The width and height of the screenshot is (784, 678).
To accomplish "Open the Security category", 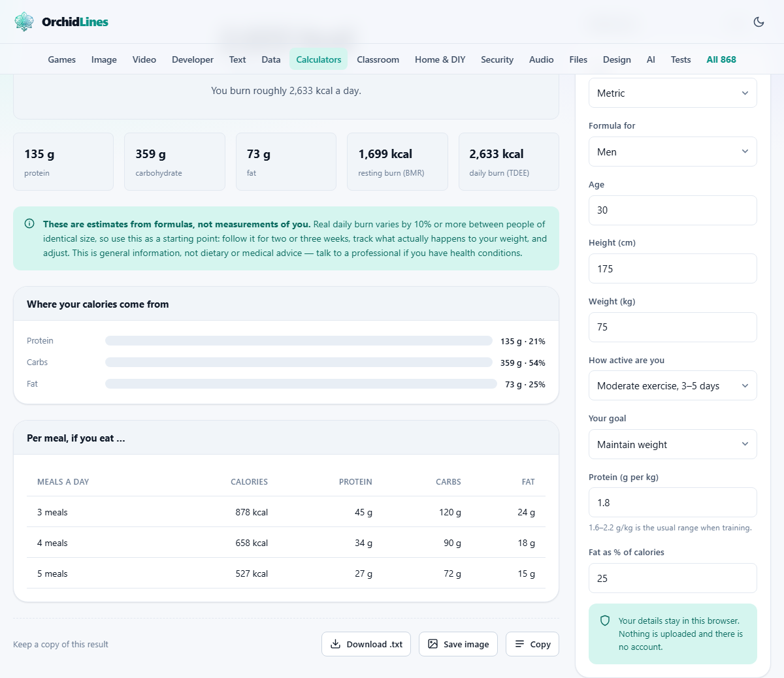I will click(x=497, y=59).
